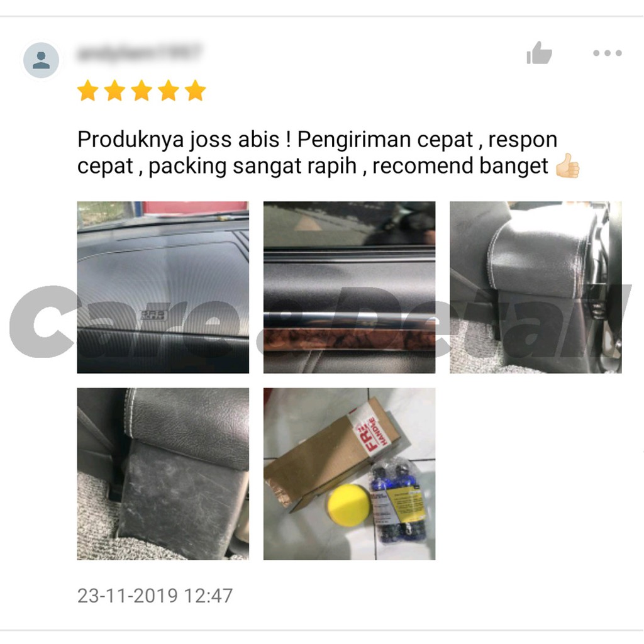Tap the thumbs-up emoji in review text
This screenshot has width=644, height=644.
pos(567,165)
